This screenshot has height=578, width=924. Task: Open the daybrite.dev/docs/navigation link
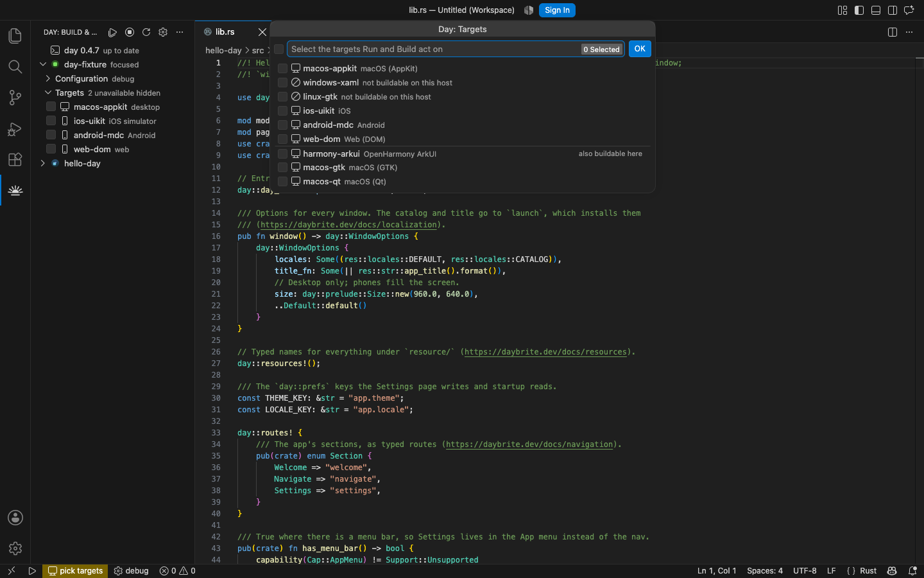[x=529, y=444]
